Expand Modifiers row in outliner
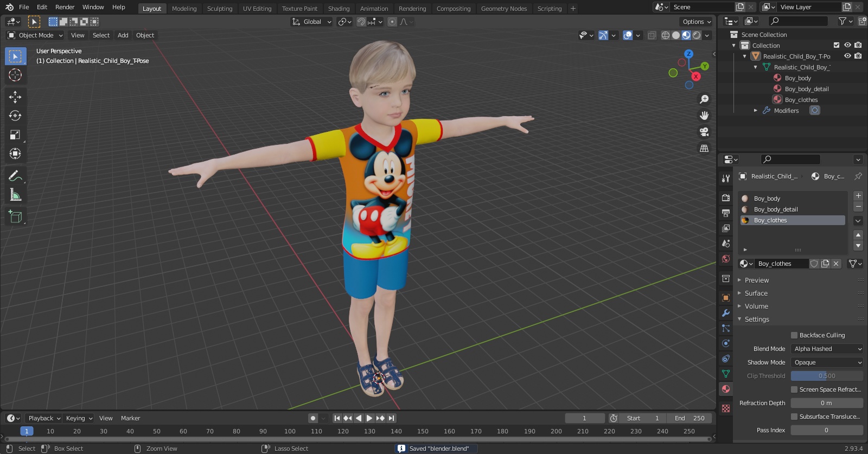 click(756, 110)
